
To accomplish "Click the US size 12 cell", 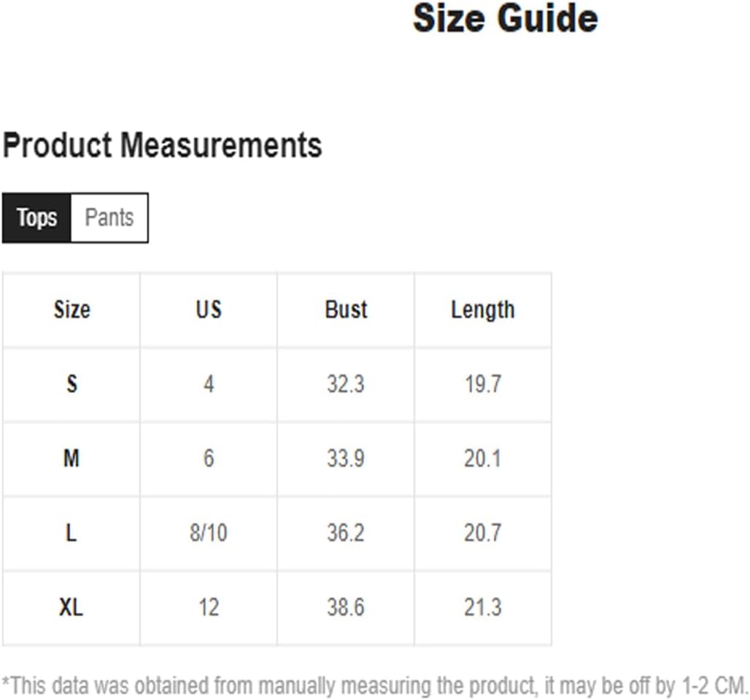I will coord(209,607).
